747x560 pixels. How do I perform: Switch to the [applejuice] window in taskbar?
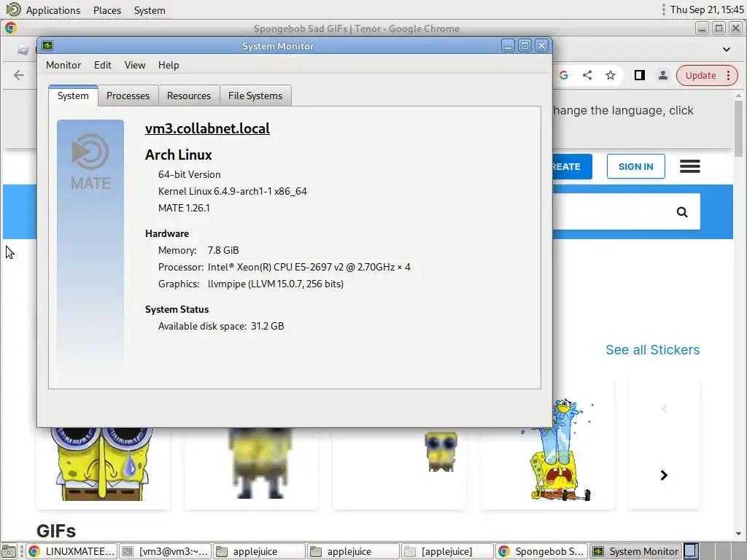[447, 551]
